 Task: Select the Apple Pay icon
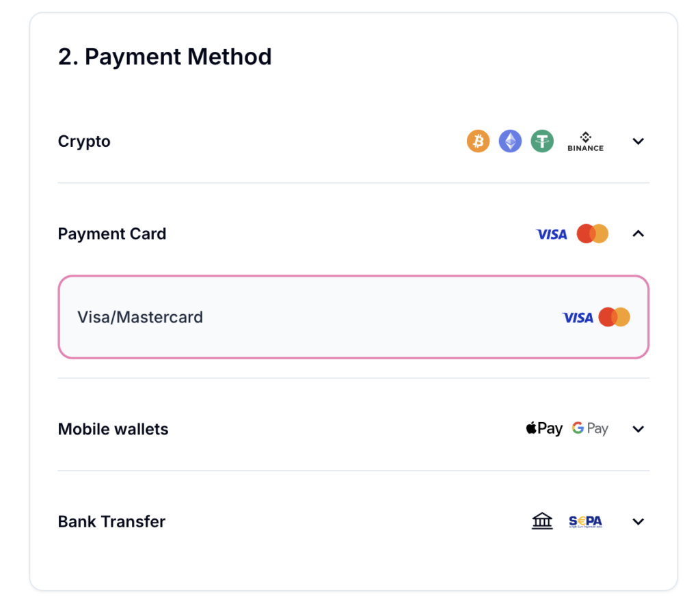coord(543,428)
